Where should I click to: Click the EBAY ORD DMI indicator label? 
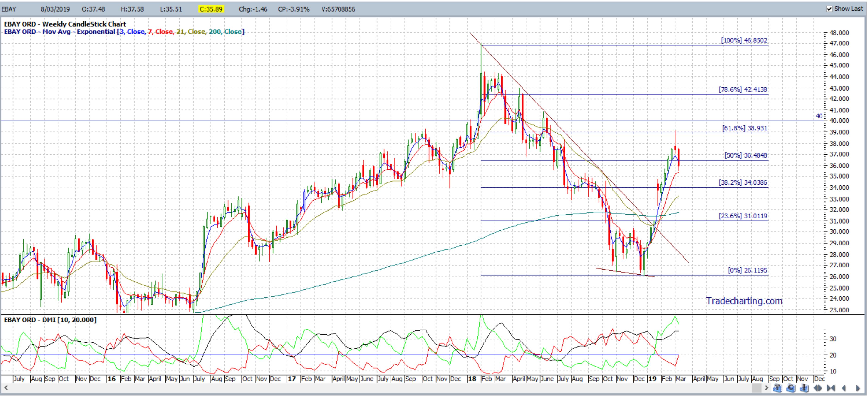(x=50, y=320)
